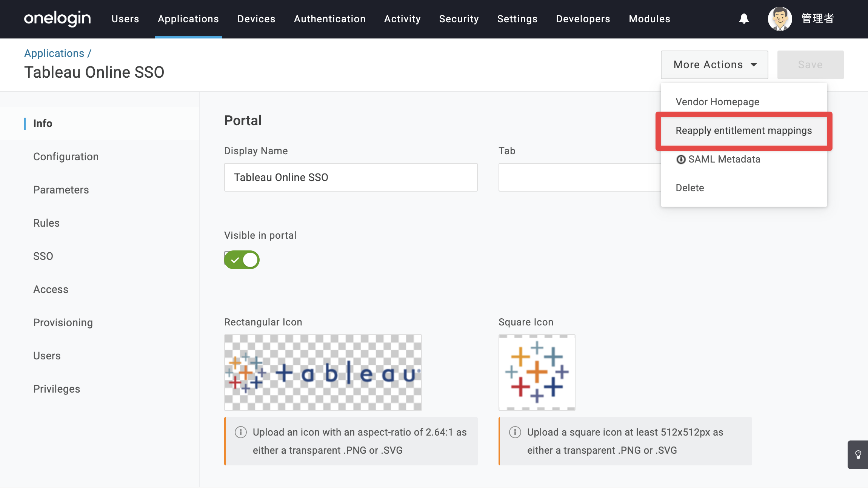Viewport: 868px width, 488px height.
Task: Open the Applications navigation menu
Action: pyautogui.click(x=188, y=19)
